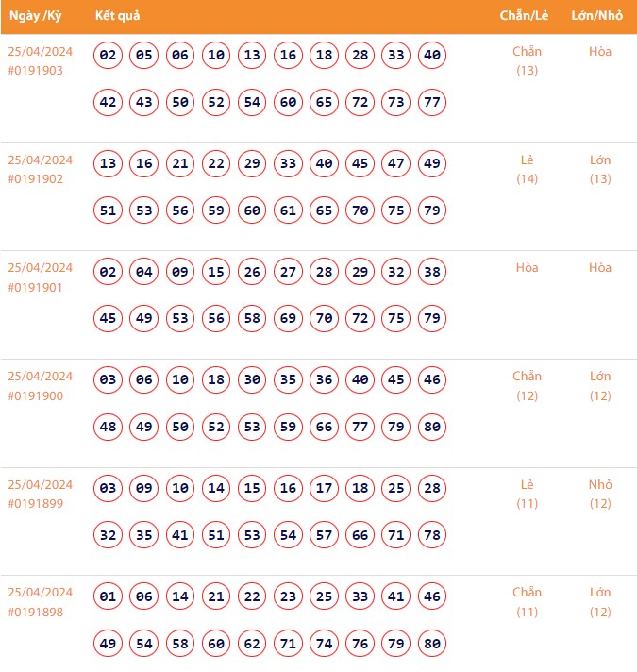Select ball 30 in draw #0191900
Screen dimensions: 637x672
252,380
